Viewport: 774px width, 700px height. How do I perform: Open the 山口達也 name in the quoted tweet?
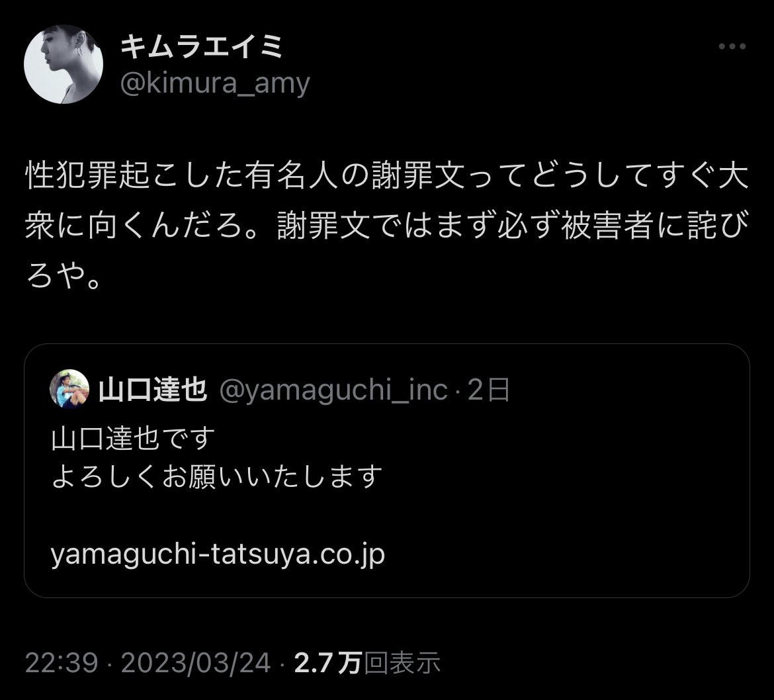[153, 390]
